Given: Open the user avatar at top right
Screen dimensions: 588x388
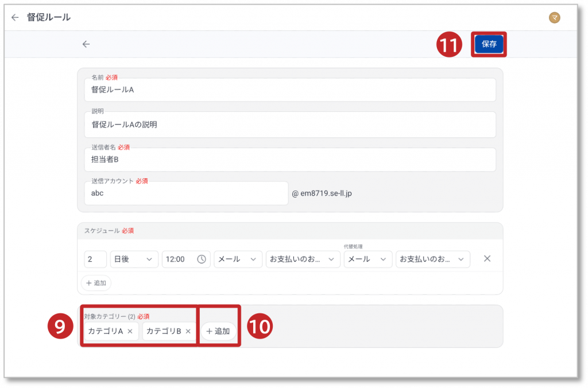Looking at the screenshot, I should 554,18.
